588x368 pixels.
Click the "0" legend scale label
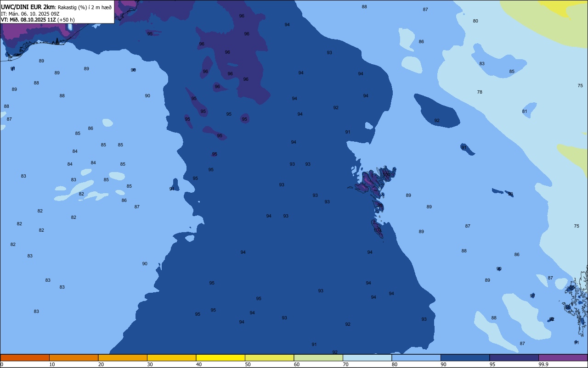click(x=2, y=364)
